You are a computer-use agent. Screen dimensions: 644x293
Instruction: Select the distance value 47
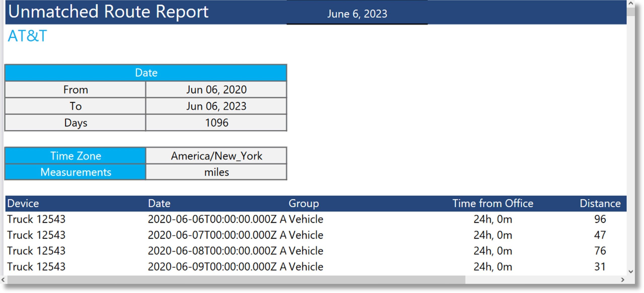(600, 235)
